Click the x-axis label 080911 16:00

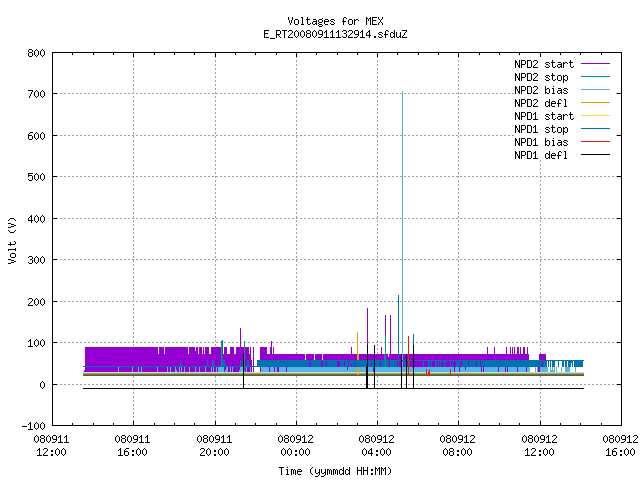tap(133, 446)
